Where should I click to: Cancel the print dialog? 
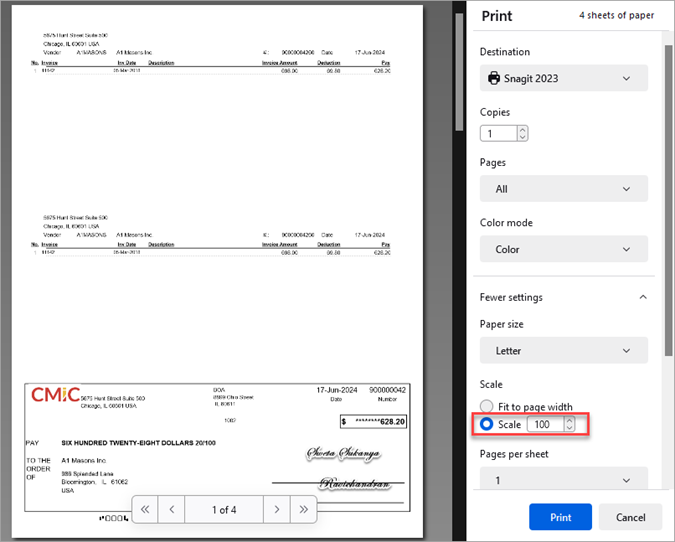(630, 517)
